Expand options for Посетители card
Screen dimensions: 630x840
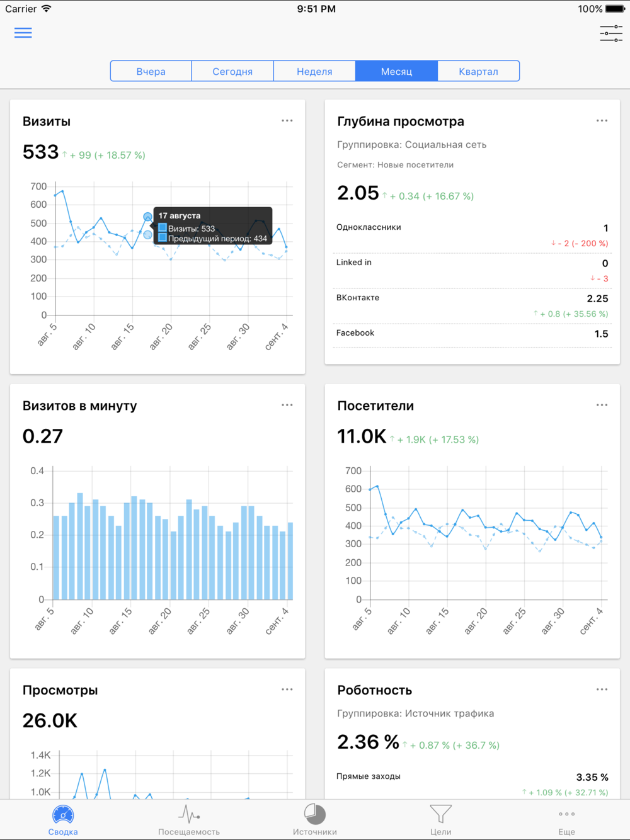coord(602,405)
